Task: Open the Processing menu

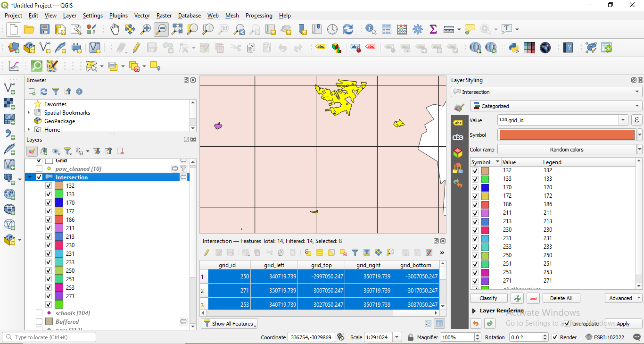Action: coord(259,16)
